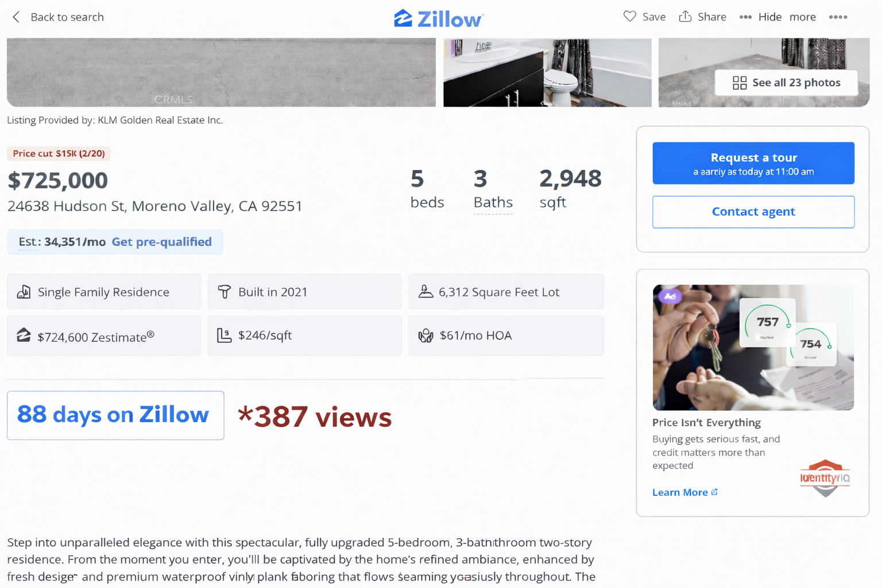Click the Zestimate house icon
Viewport: 882px width, 588px height.
tap(24, 335)
